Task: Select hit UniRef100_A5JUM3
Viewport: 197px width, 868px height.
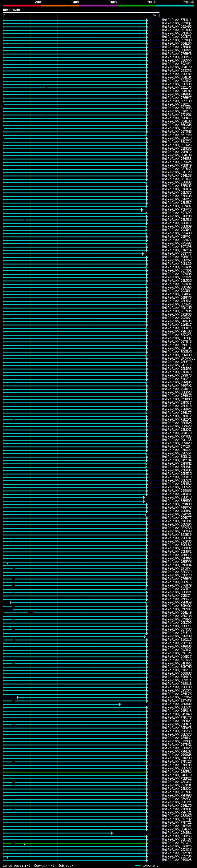Action: coord(177,399)
